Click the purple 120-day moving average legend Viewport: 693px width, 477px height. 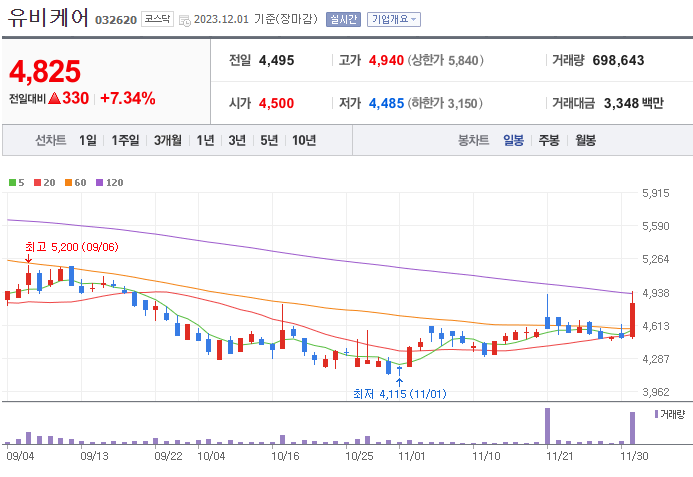[110, 183]
